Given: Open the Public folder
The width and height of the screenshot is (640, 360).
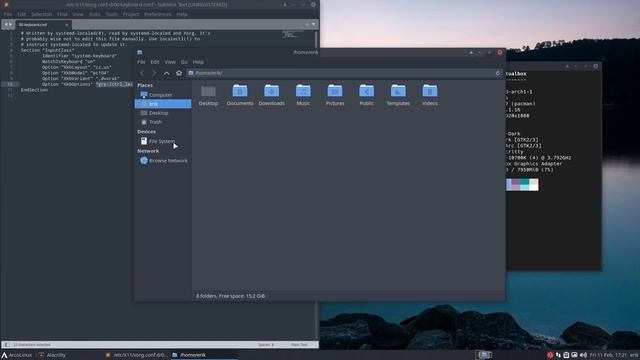Looking at the screenshot, I should click(x=367, y=95).
